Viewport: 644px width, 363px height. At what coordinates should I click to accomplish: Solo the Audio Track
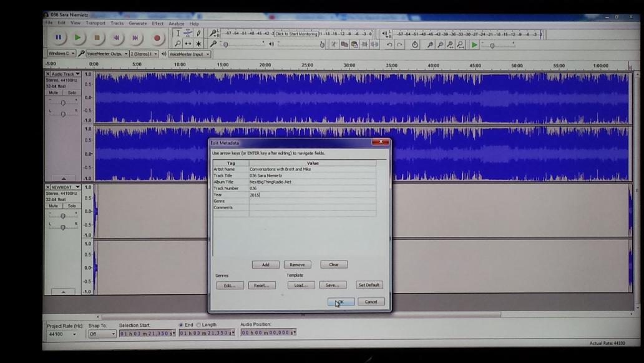(72, 92)
